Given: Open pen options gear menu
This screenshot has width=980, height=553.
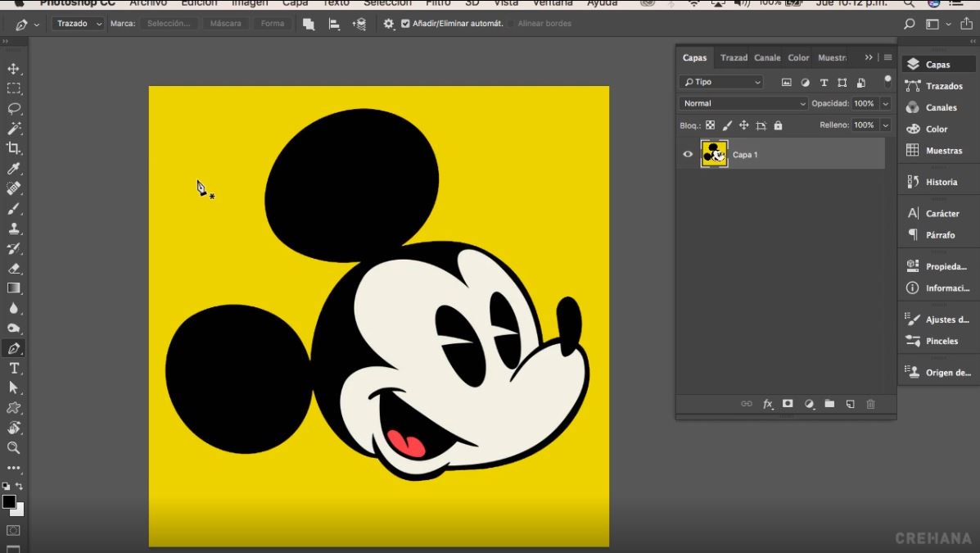Looking at the screenshot, I should [x=389, y=24].
